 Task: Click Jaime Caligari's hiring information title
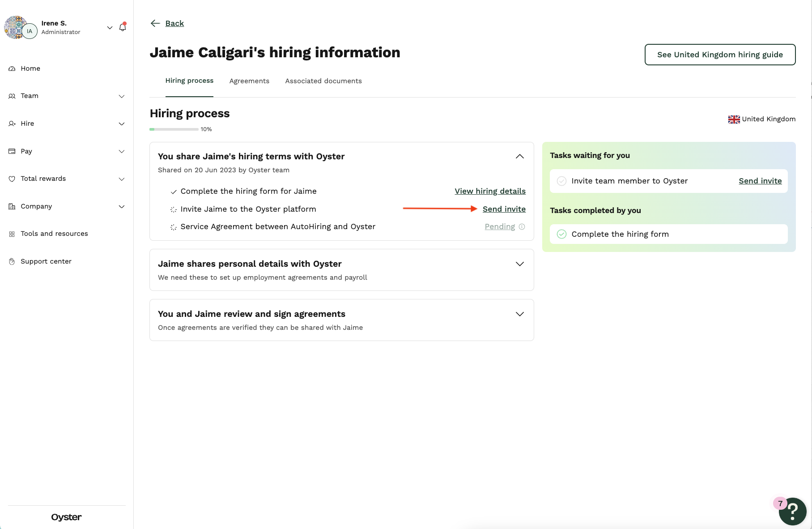275,52
